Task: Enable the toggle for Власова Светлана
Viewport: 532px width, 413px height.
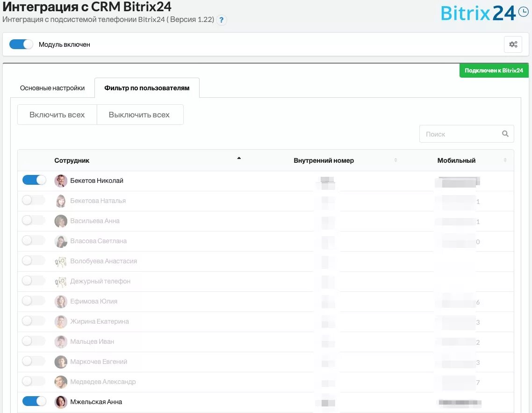Action: [x=34, y=240]
